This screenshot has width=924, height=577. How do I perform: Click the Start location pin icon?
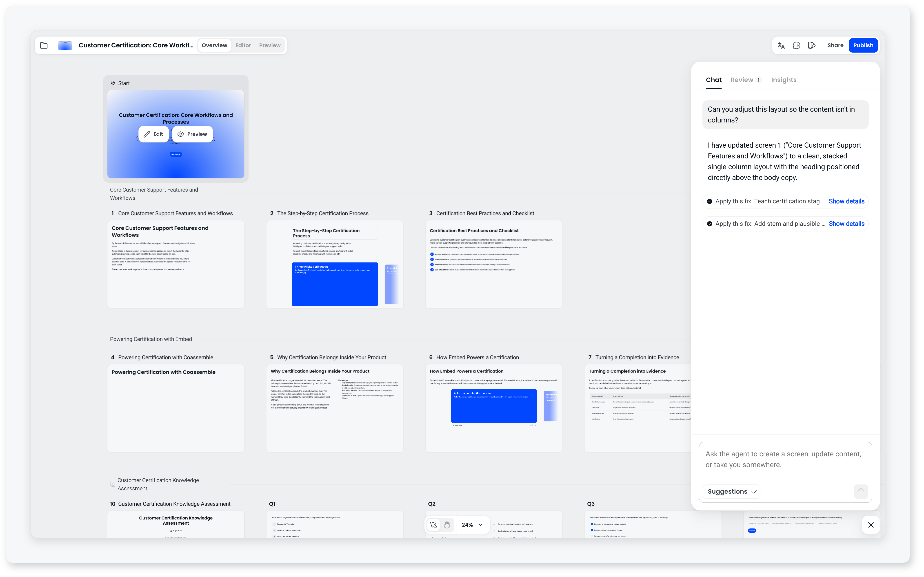113,83
